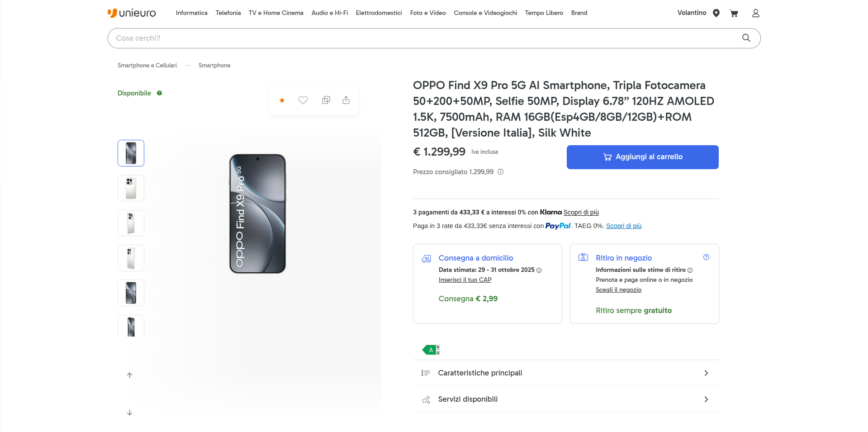Click Scegli il negozio link
This screenshot has height=432, width=868.
618,290
